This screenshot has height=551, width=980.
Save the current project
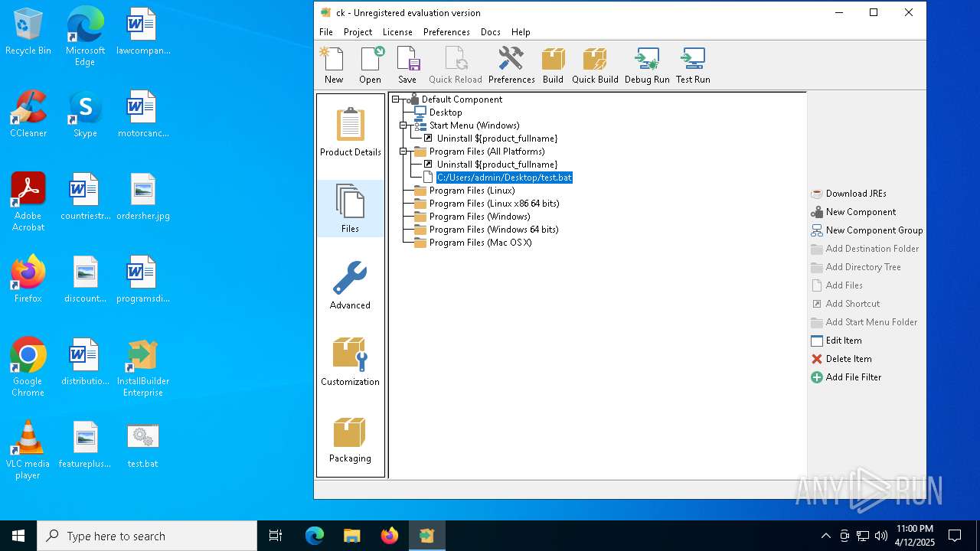pyautogui.click(x=407, y=65)
